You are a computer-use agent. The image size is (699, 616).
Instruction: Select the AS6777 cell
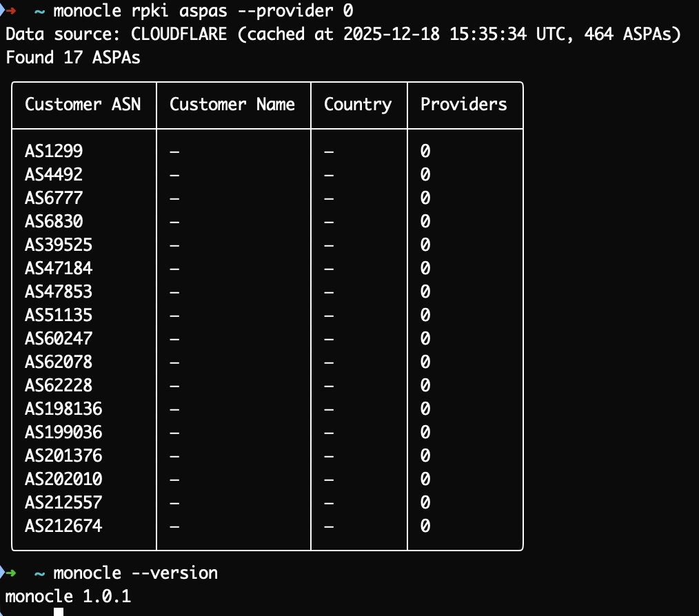(x=54, y=198)
